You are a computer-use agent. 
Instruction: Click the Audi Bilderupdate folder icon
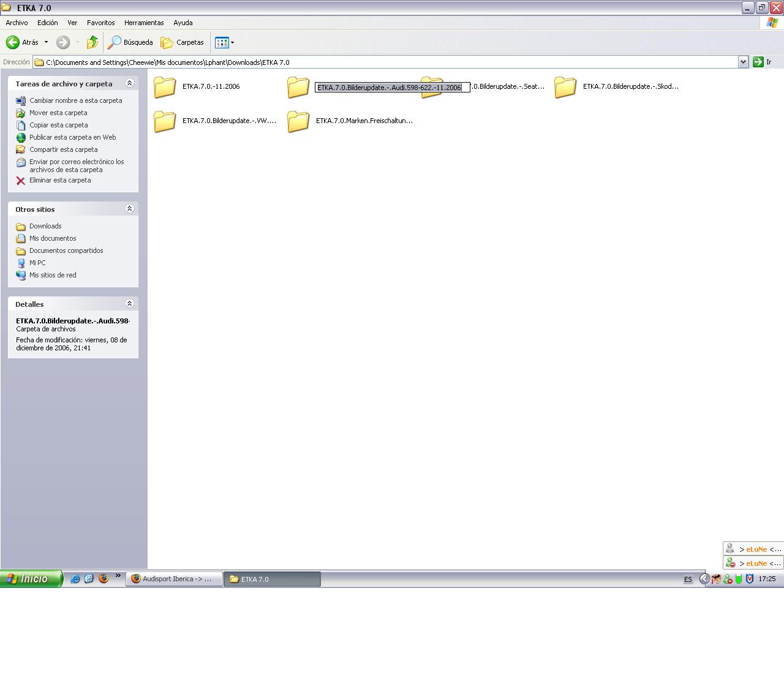(298, 87)
